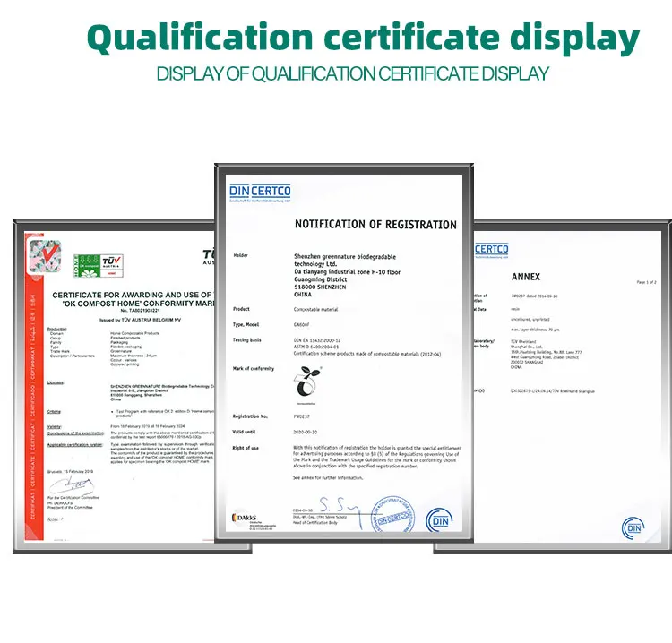This screenshot has width=672, height=643.
Task: Click the CERTCO logo on the Annex page
Action: pos(491,251)
